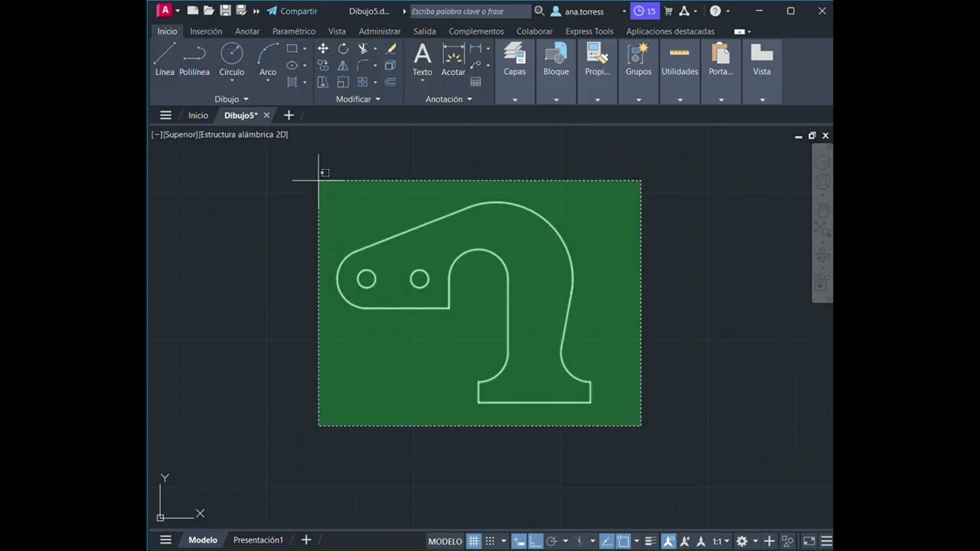Click the viewport label Estructura alámbrica 2D
The width and height of the screenshot is (980, 551).
click(244, 135)
